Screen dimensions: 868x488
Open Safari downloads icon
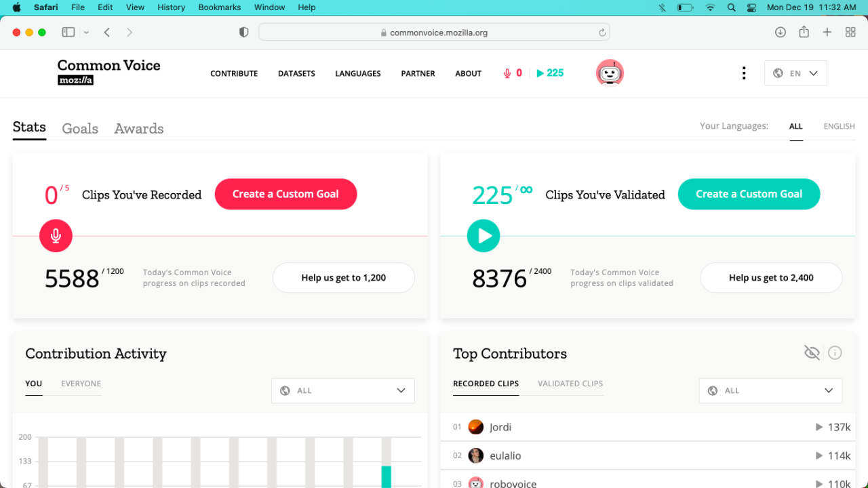(x=781, y=33)
